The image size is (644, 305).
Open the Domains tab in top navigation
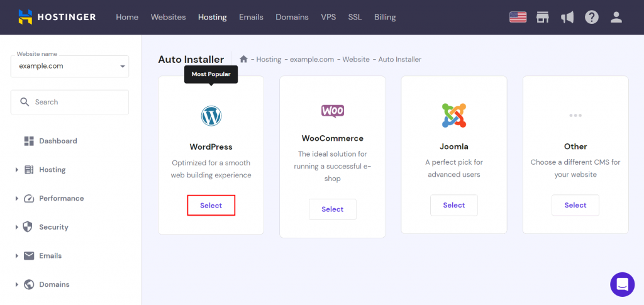[292, 17]
